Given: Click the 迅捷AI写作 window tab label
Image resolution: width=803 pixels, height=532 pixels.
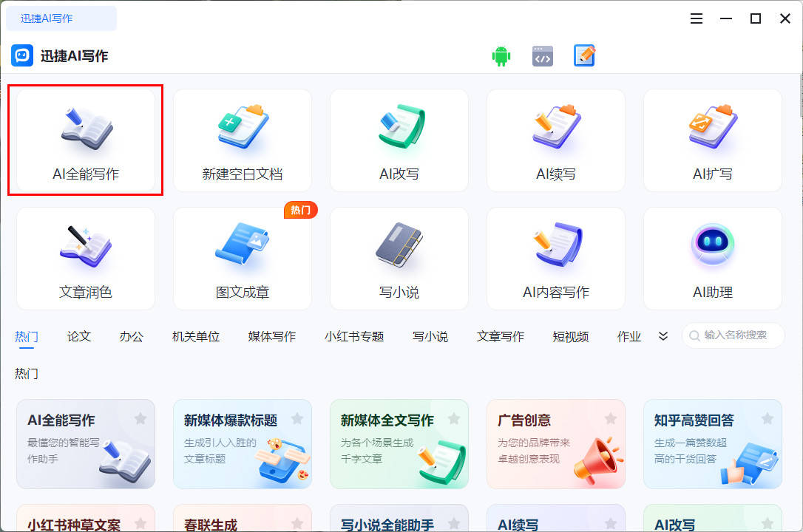Looking at the screenshot, I should pyautogui.click(x=47, y=18).
